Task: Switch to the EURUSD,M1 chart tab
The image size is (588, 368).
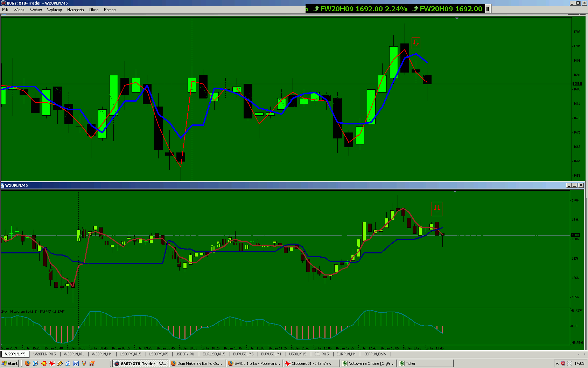Action: click(x=271, y=354)
